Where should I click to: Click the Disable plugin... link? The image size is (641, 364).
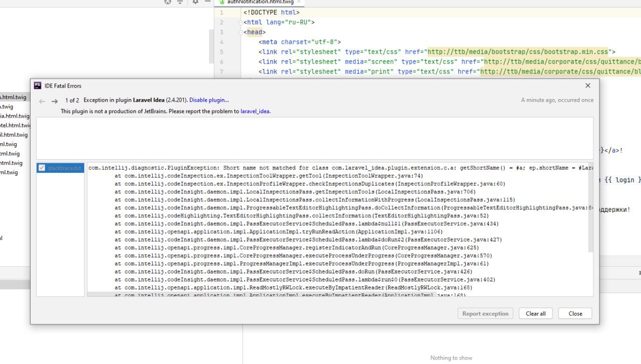click(x=209, y=100)
